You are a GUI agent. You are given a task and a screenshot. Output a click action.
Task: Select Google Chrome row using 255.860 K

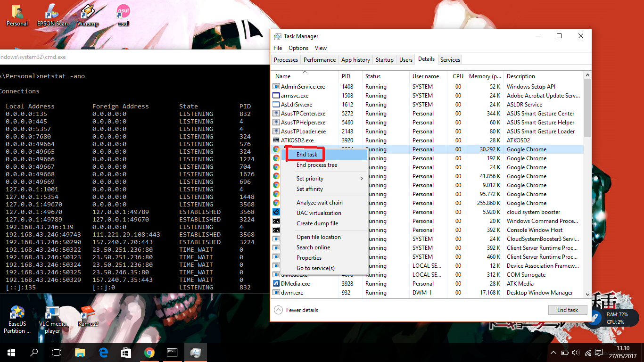tap(428, 203)
